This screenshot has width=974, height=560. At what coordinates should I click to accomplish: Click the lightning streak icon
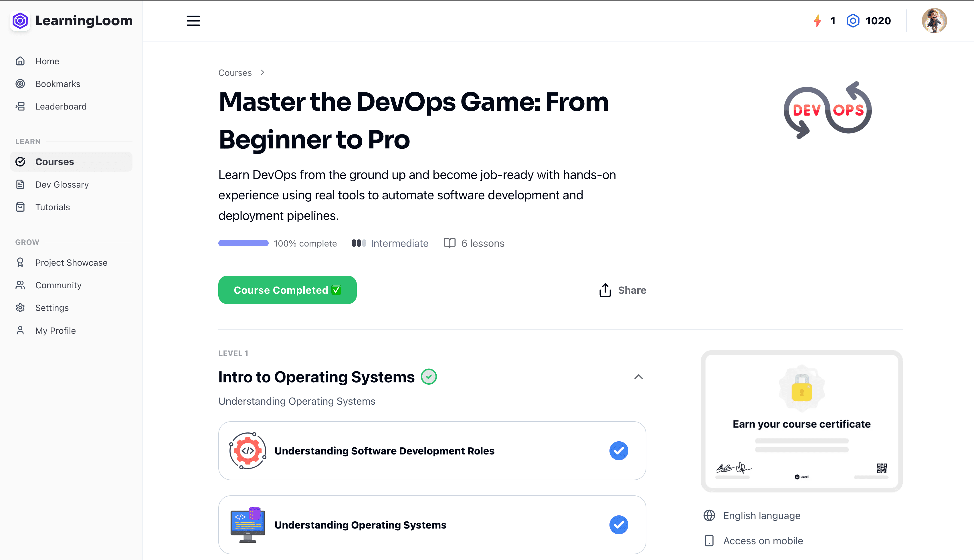[x=817, y=21]
